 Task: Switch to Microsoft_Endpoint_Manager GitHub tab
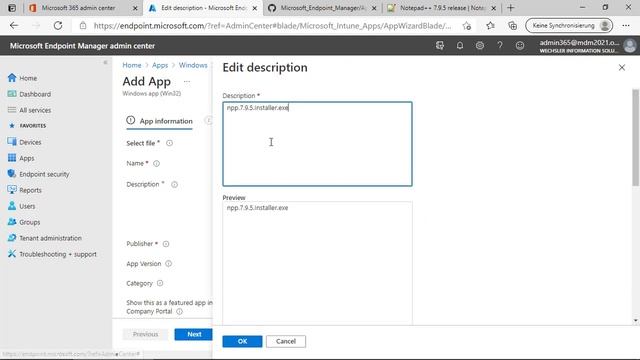click(x=322, y=8)
